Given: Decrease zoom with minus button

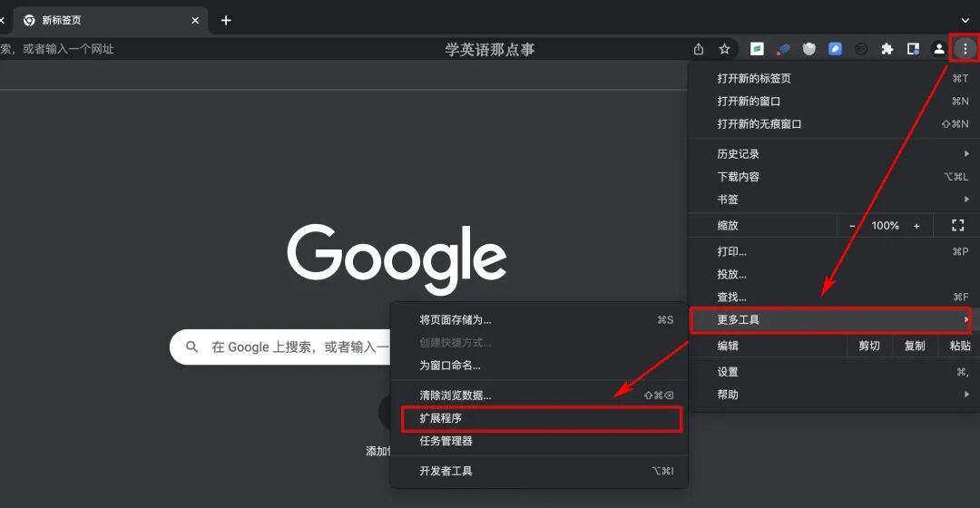Looking at the screenshot, I should [x=852, y=226].
